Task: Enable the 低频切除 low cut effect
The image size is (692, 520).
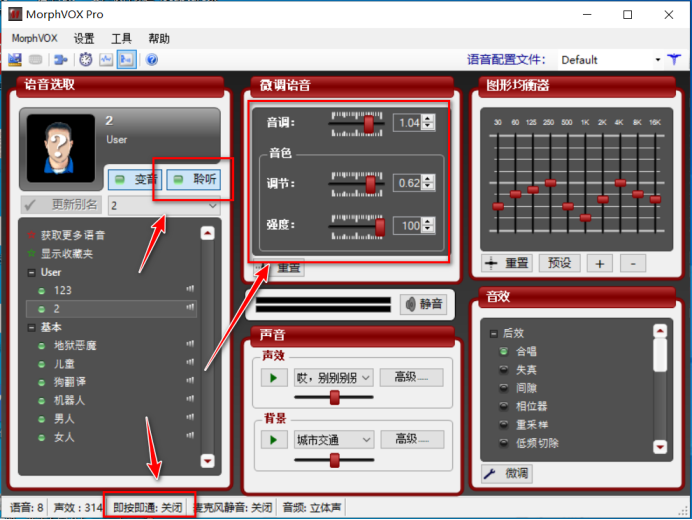Action: tap(504, 443)
